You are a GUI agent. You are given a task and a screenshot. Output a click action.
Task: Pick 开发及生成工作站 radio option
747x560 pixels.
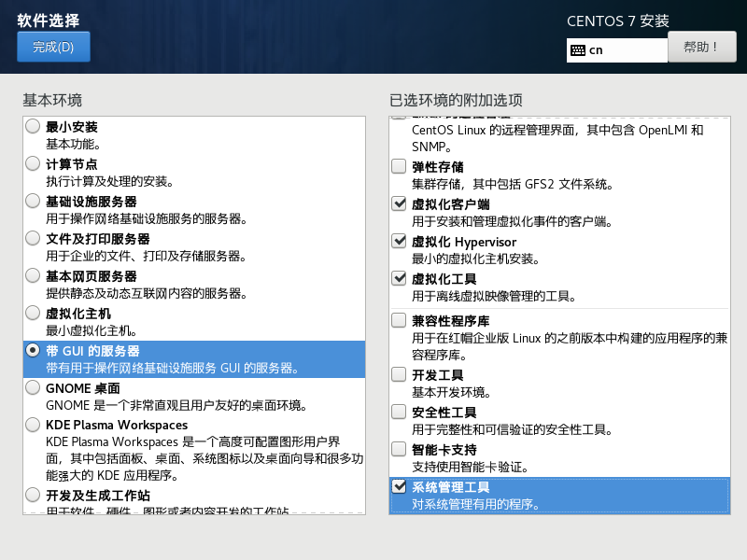pos(33,495)
